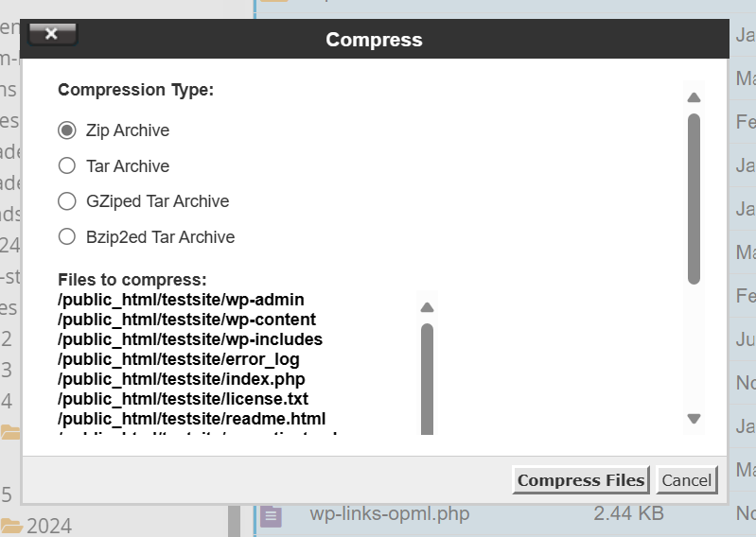Close the Compress dialog with the X button
The width and height of the screenshot is (756, 537).
click(52, 34)
